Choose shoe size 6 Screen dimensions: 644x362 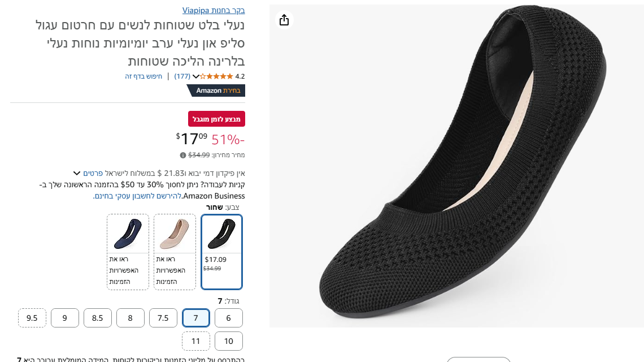click(228, 318)
